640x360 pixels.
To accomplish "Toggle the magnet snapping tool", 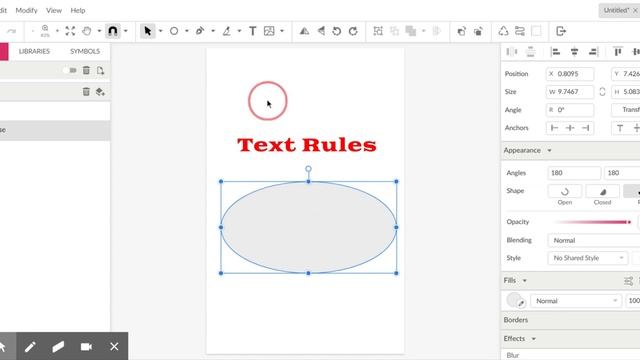I will [113, 31].
